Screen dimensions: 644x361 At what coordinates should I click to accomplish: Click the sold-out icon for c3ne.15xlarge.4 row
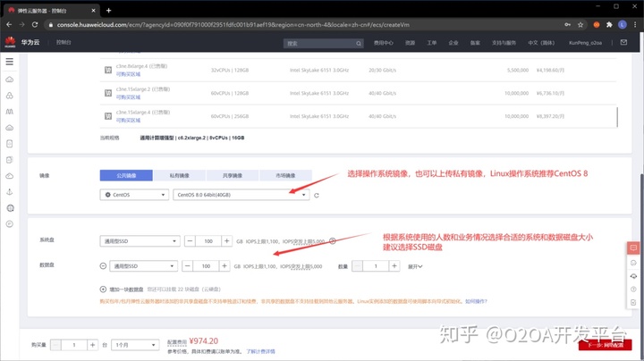click(108, 116)
